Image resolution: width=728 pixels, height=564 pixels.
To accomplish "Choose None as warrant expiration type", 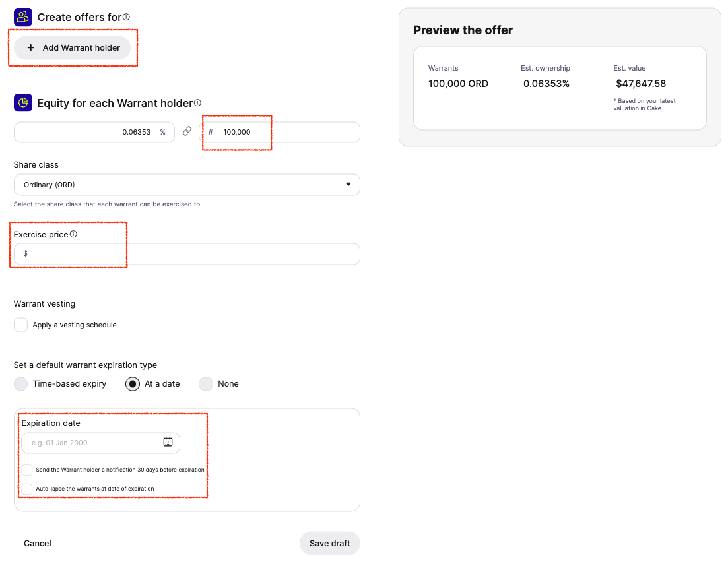I will pos(206,384).
